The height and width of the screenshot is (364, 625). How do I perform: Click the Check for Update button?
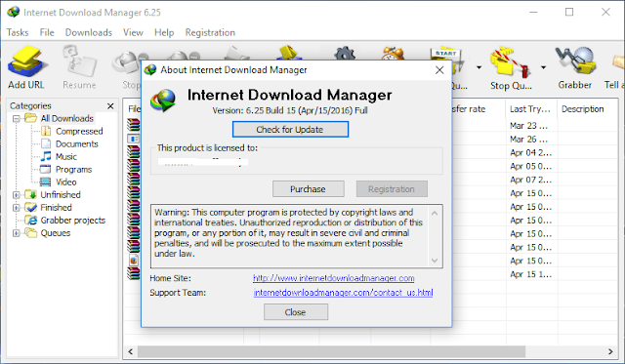tap(290, 130)
